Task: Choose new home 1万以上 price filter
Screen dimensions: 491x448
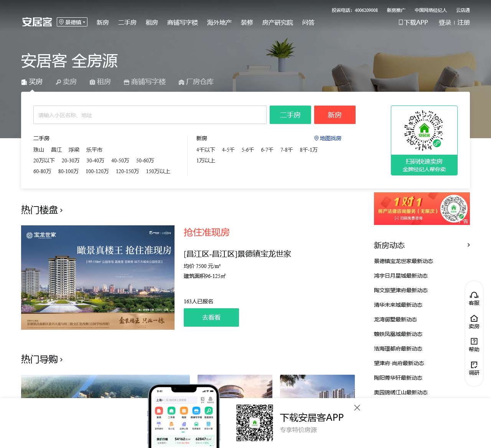Action: pyautogui.click(x=206, y=160)
